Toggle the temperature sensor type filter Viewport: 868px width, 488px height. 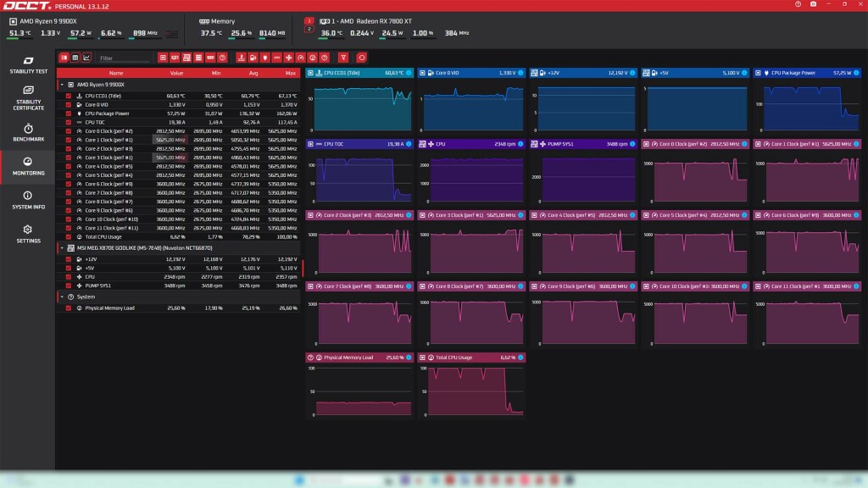[241, 58]
